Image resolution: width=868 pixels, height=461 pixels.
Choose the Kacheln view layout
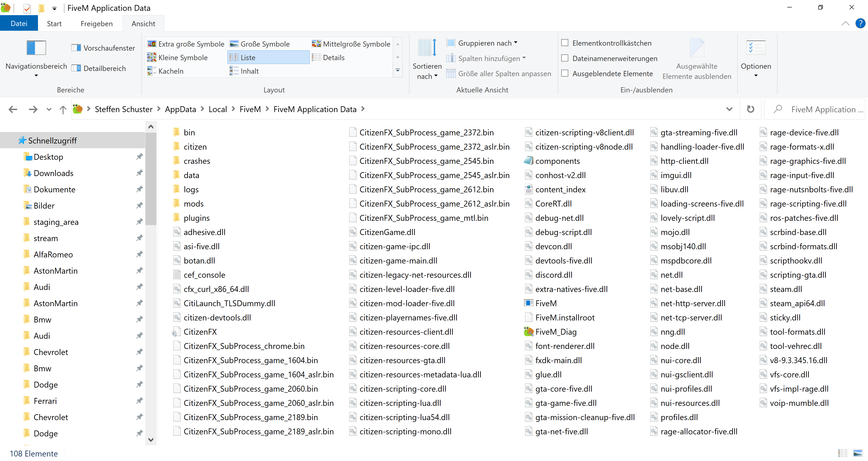(x=165, y=71)
